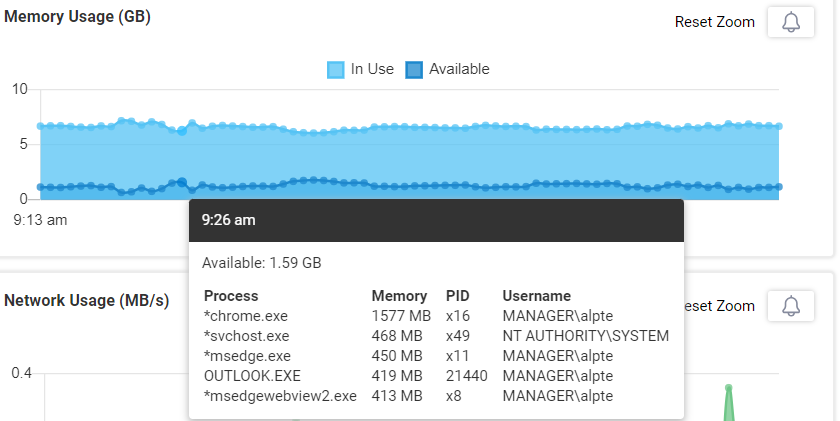This screenshot has width=840, height=421.
Task: Click the last In Use data point
Action: (x=778, y=126)
